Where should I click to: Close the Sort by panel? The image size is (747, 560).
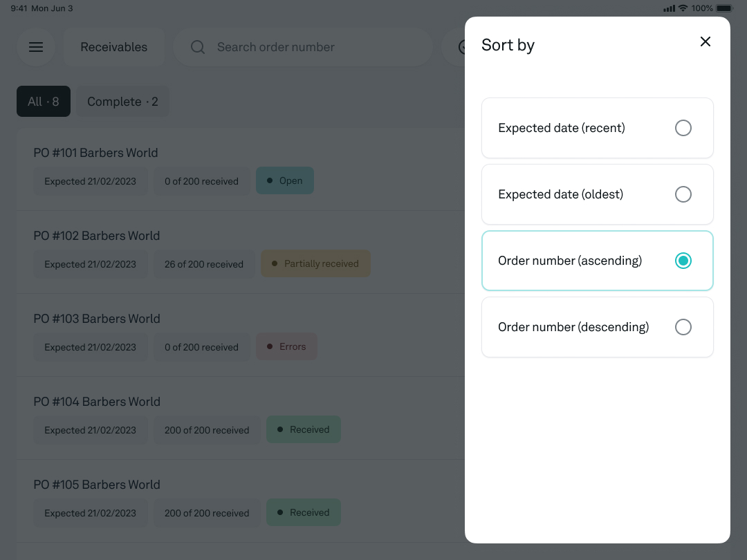click(x=705, y=42)
